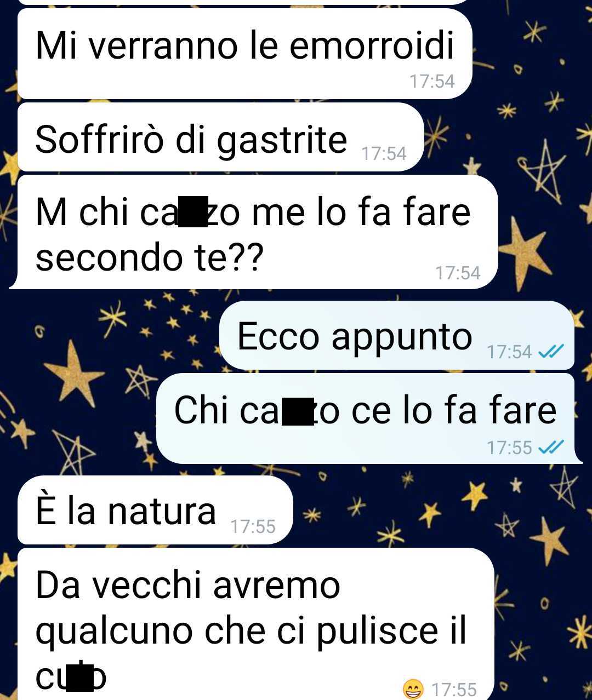This screenshot has height=700, width=592.
Task: Tap the 17:55 timestamp next to grinning emoji
Action: pos(454,690)
